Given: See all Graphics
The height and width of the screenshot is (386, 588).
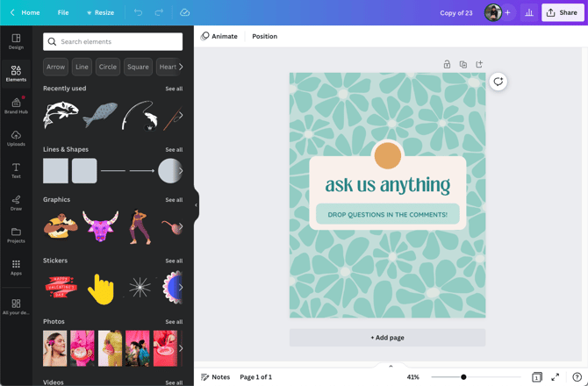Looking at the screenshot, I should point(174,200).
